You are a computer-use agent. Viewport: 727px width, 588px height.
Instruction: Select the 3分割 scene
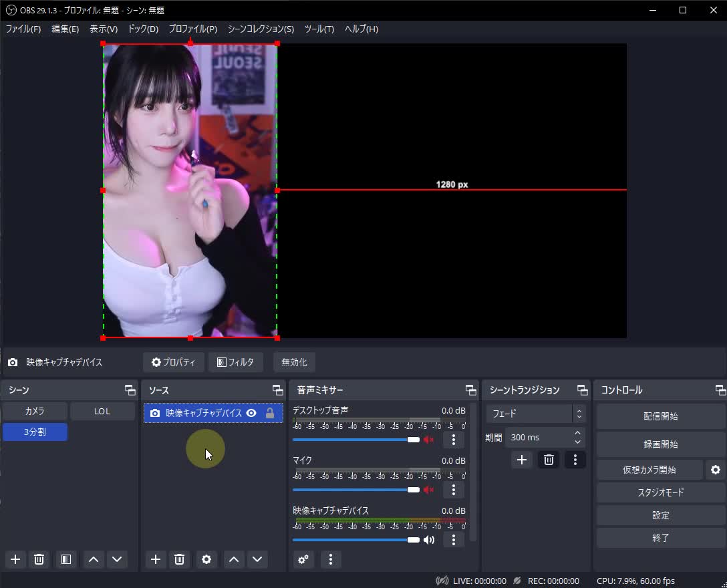[35, 432]
